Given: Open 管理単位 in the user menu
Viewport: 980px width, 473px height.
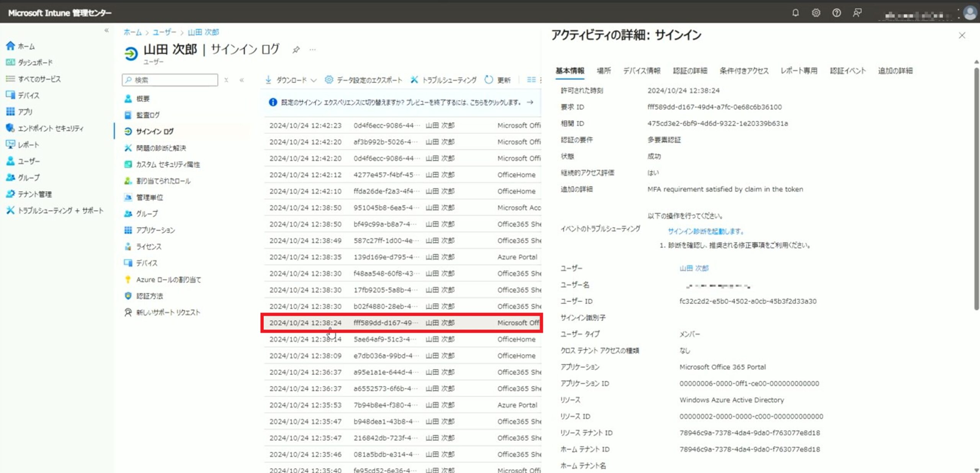Looking at the screenshot, I should [144, 197].
